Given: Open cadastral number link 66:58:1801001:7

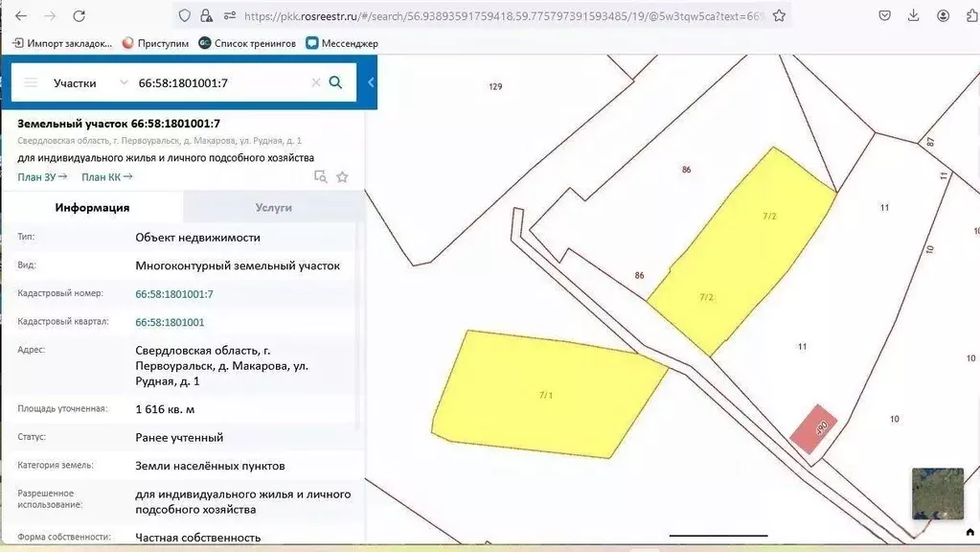Looking at the screenshot, I should [x=173, y=294].
